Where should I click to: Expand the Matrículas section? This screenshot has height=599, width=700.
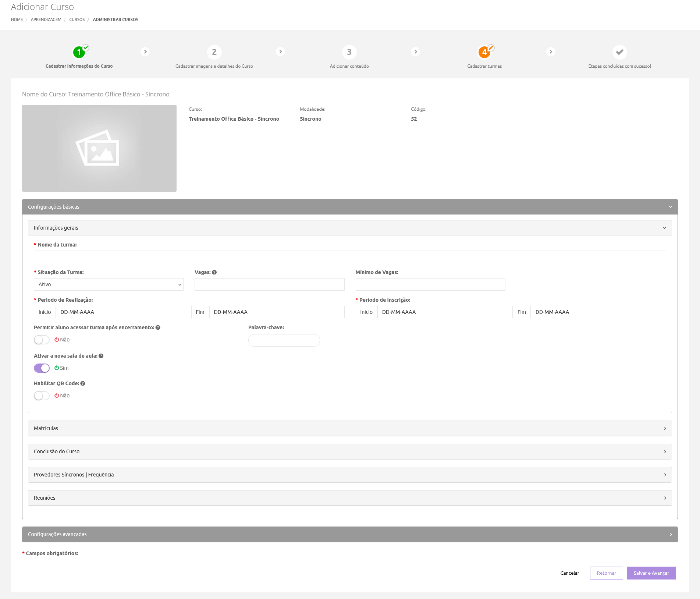(349, 428)
